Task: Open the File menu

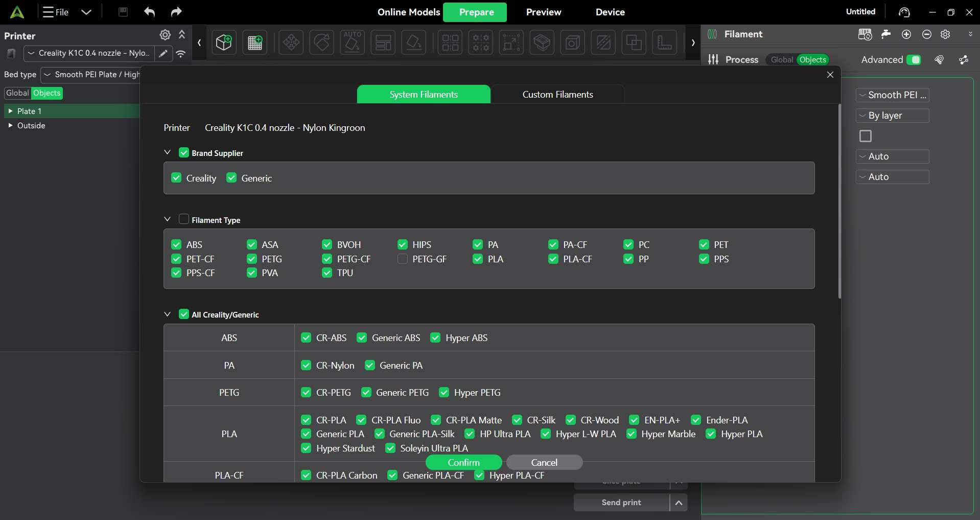Action: (x=56, y=12)
